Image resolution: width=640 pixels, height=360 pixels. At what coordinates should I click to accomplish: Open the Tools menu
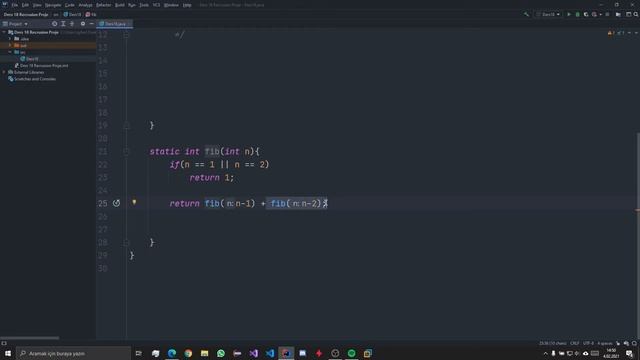point(144,5)
